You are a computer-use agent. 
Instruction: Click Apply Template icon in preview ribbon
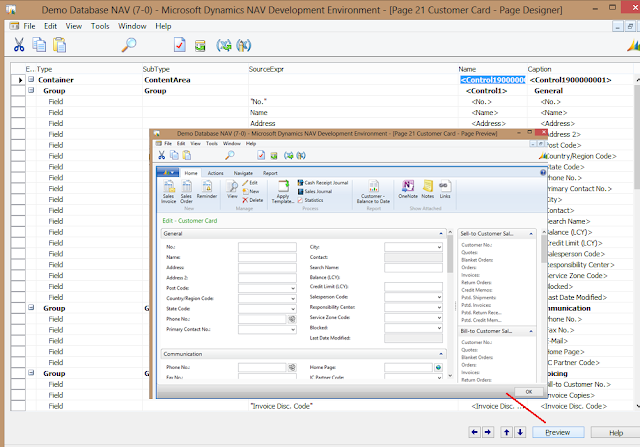(x=282, y=192)
